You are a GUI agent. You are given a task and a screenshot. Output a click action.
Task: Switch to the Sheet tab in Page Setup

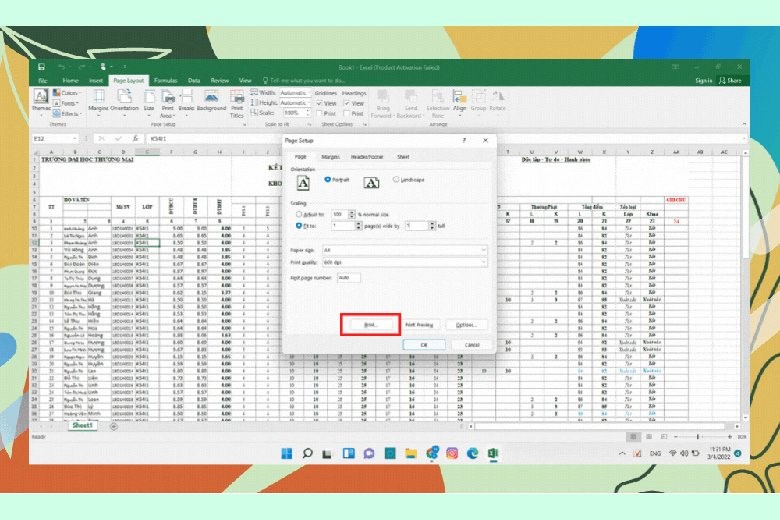(x=403, y=157)
